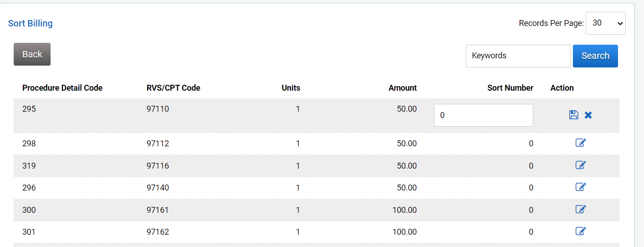644x247 pixels.
Task: Open edit mode for code 300
Action: [x=581, y=209]
